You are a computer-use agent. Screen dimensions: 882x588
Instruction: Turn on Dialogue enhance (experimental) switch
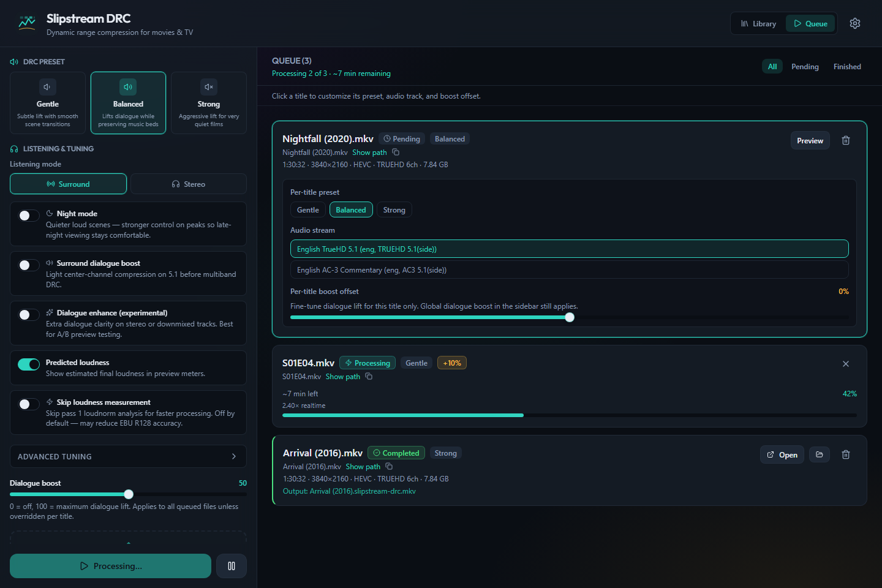coord(29,315)
